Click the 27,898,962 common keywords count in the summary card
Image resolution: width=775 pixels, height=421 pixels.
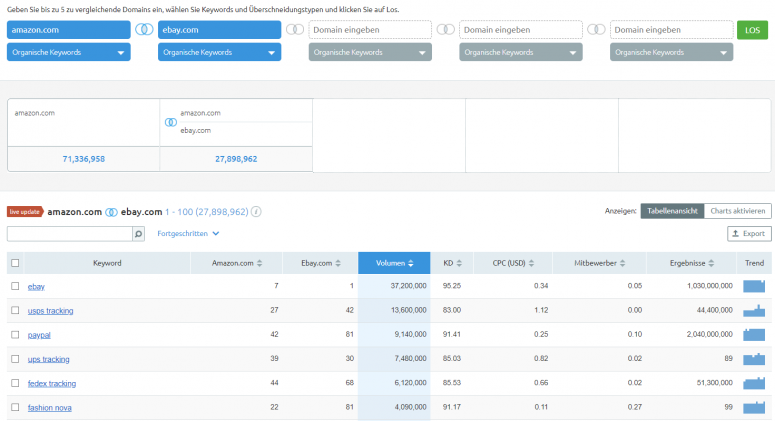(236, 159)
